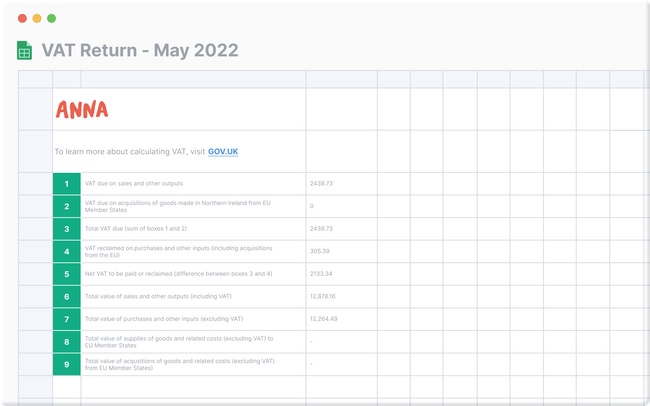Select the green box number 5 cell
Image resolution: width=650 pixels, height=406 pixels.
tap(66, 274)
